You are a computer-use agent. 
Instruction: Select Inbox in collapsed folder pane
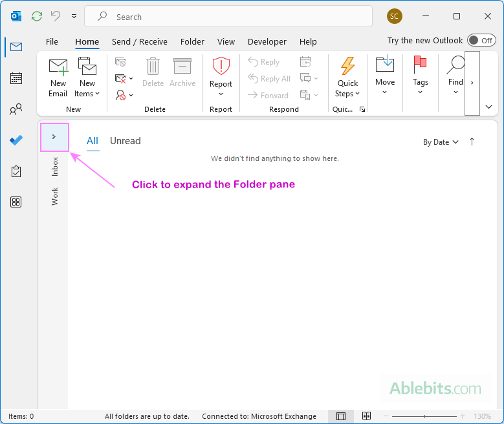click(x=55, y=166)
